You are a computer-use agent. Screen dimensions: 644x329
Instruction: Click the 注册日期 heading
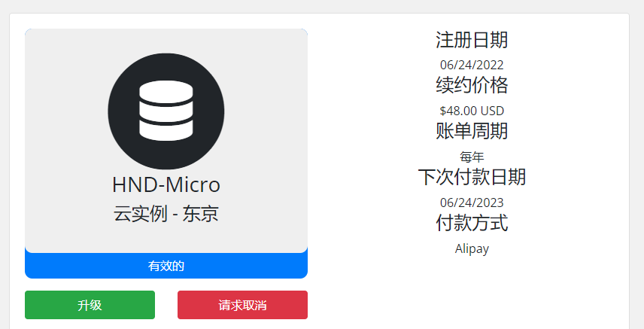click(x=472, y=40)
